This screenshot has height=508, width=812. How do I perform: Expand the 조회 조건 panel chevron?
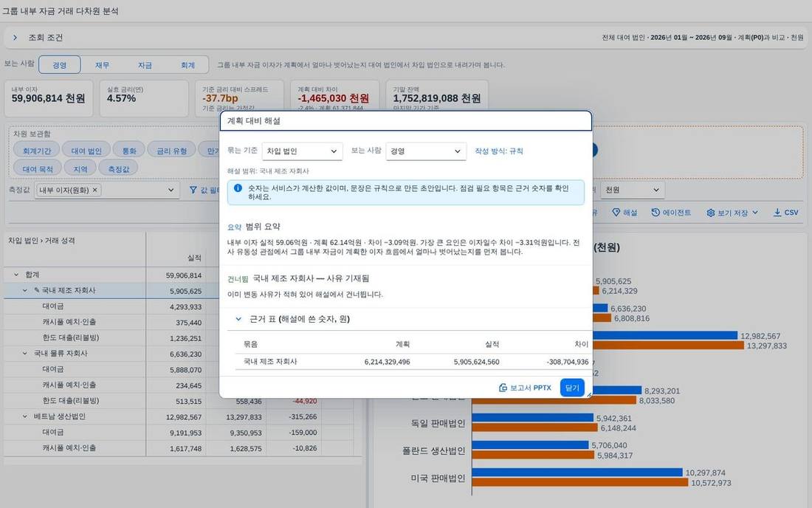tap(15, 37)
